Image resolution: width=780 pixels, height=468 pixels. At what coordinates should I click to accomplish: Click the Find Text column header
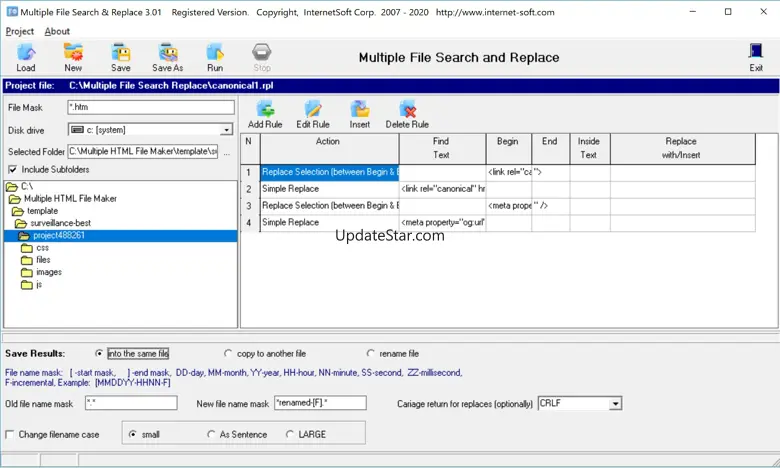click(442, 149)
